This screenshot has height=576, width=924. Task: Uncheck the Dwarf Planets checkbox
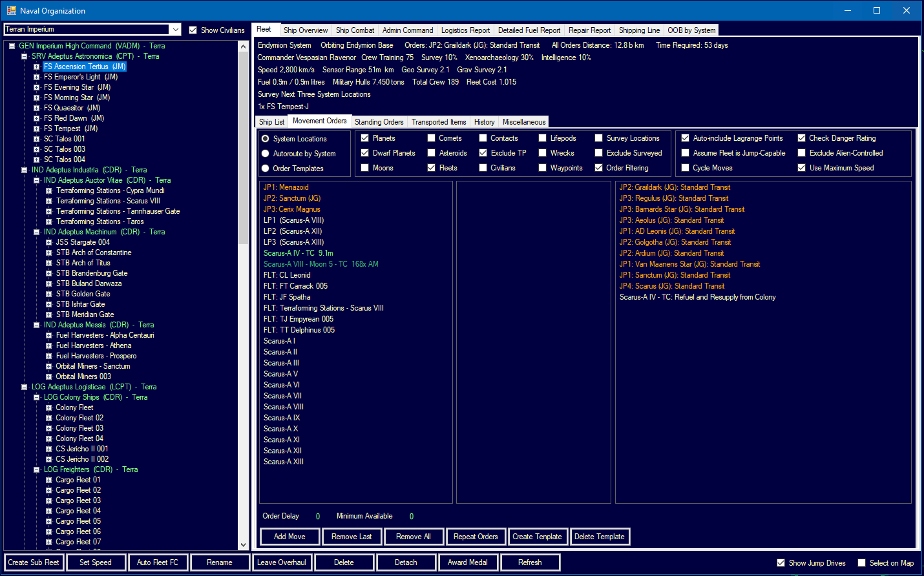pos(365,153)
